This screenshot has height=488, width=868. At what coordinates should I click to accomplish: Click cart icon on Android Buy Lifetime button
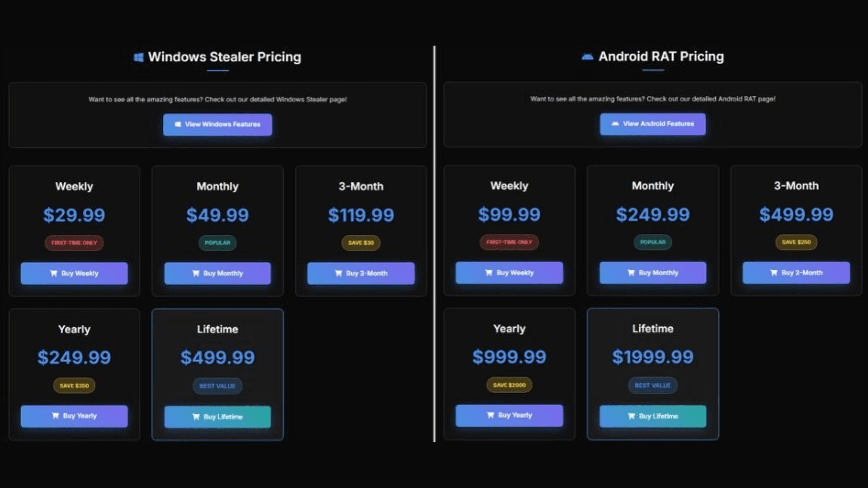click(x=631, y=416)
